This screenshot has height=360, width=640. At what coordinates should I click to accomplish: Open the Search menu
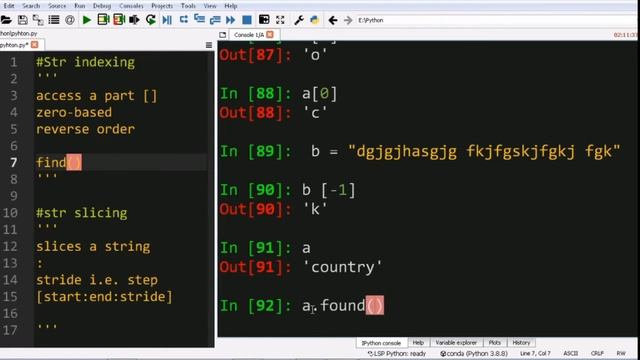tap(31, 6)
